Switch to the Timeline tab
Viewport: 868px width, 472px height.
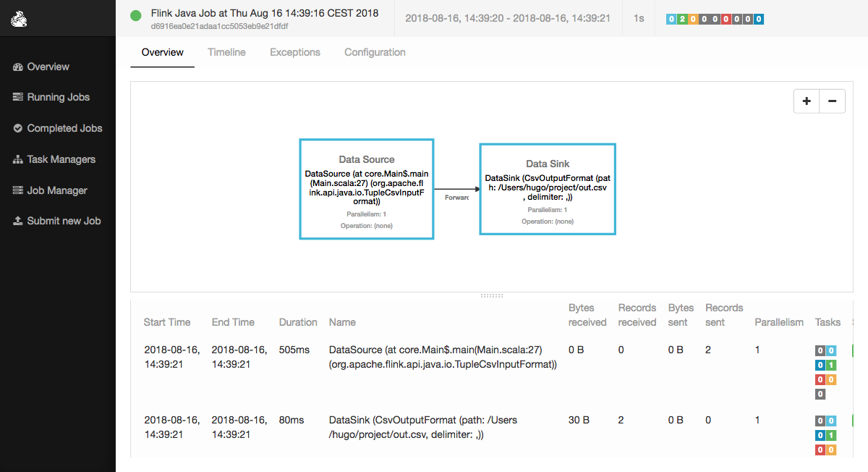[226, 52]
